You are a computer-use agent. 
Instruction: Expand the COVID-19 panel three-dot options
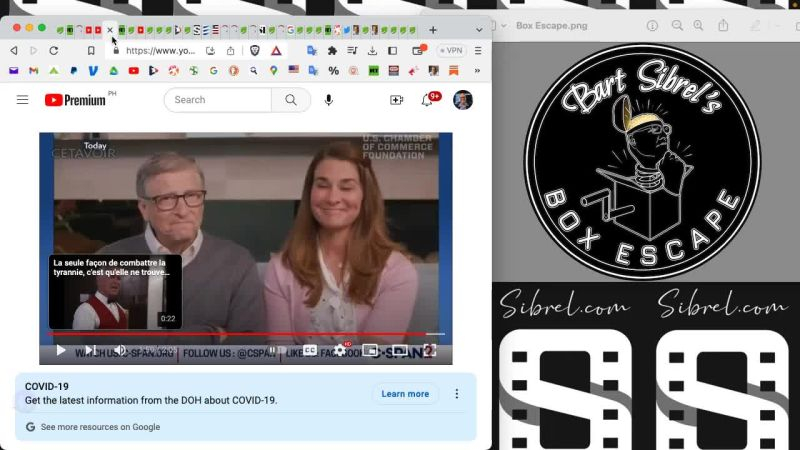click(457, 394)
